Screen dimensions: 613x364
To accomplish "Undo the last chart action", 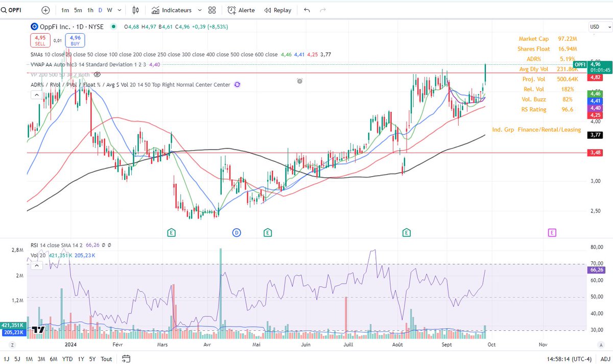I will 306,10.
